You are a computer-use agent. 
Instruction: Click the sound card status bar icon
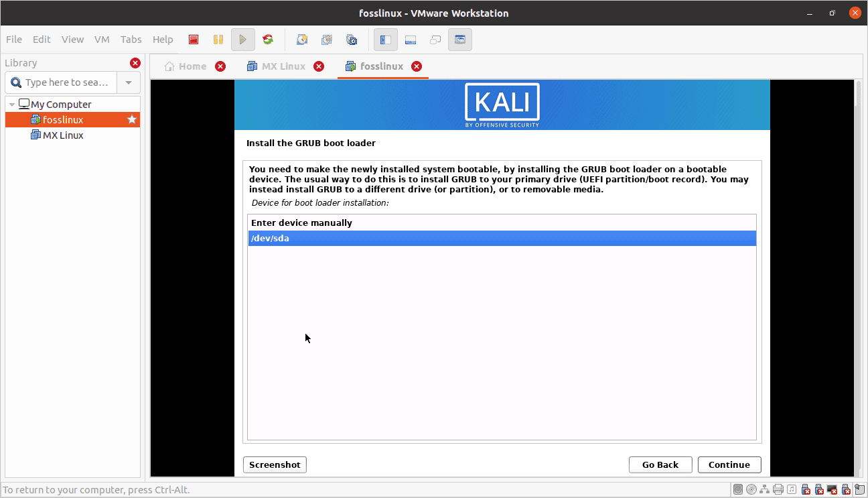point(792,489)
